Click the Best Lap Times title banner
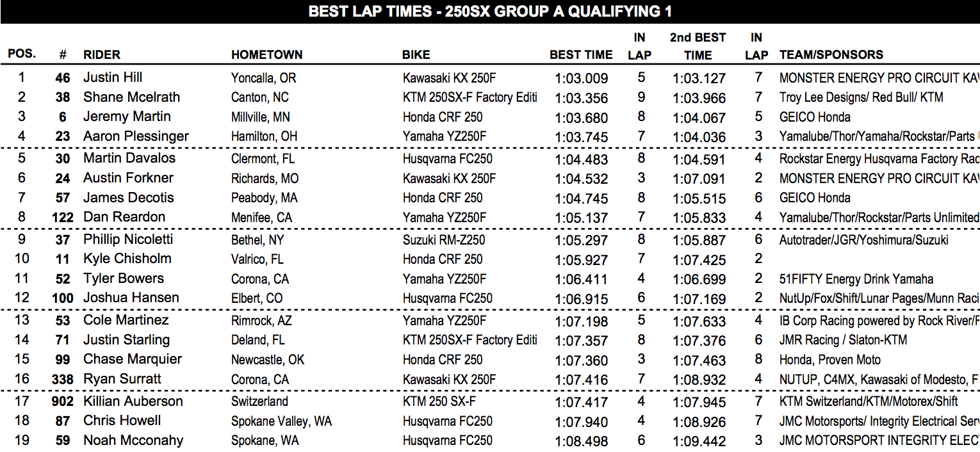This screenshot has width=980, height=452. coord(490,12)
